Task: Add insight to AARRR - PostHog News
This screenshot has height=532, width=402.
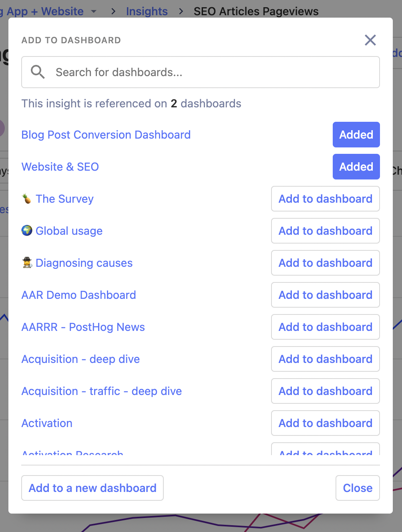Action: tap(325, 327)
